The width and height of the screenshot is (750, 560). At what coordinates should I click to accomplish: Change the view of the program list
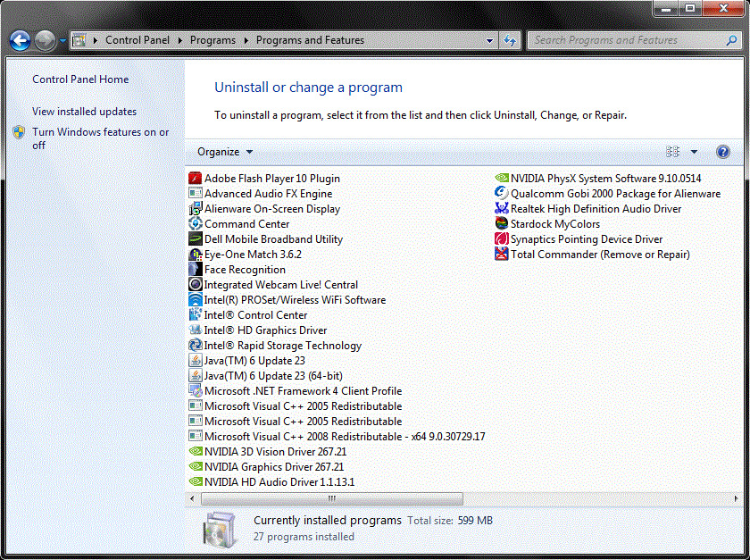click(672, 152)
